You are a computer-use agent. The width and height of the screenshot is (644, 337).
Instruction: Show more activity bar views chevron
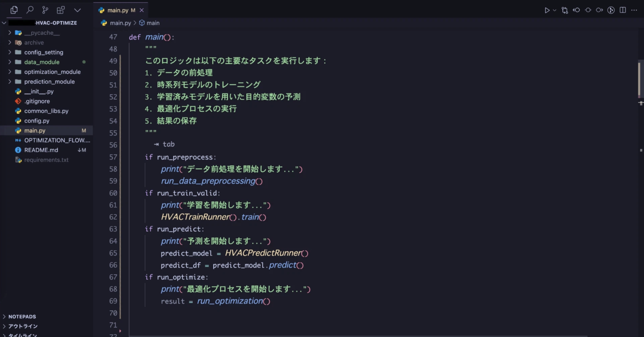point(77,10)
